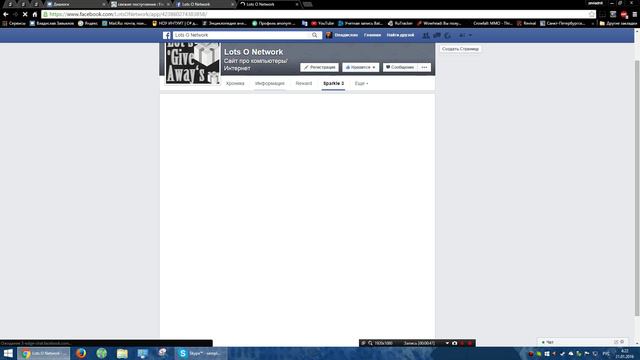Click the browser home icon

click(x=35, y=14)
